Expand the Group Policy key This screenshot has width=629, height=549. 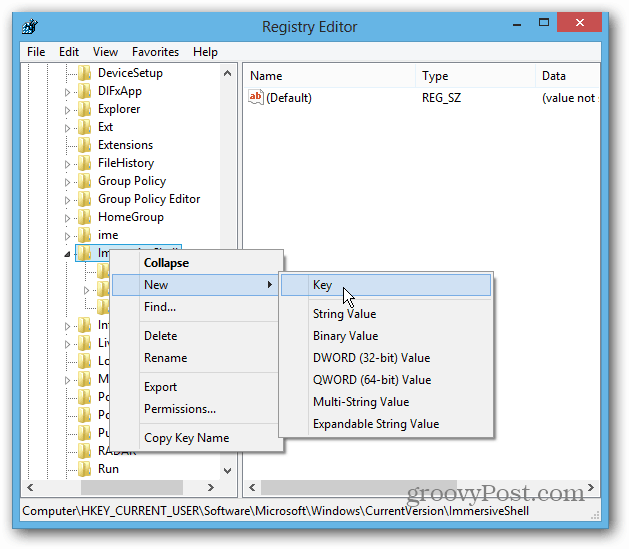(67, 182)
